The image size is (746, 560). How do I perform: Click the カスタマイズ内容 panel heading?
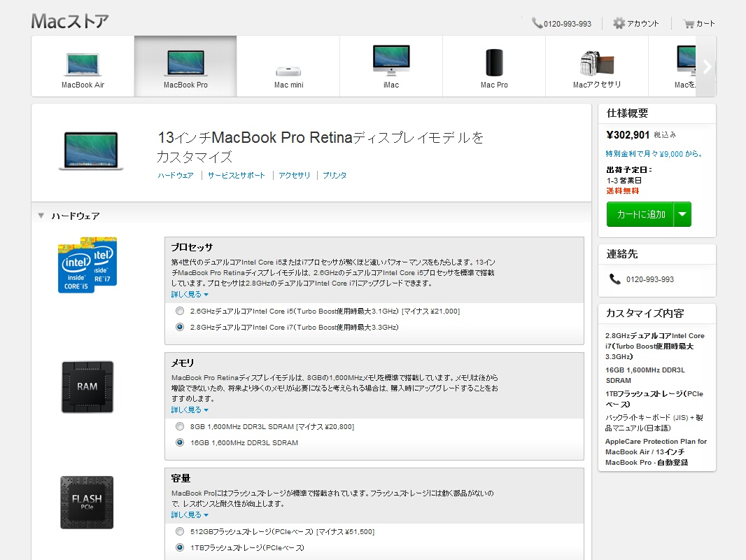[645, 313]
